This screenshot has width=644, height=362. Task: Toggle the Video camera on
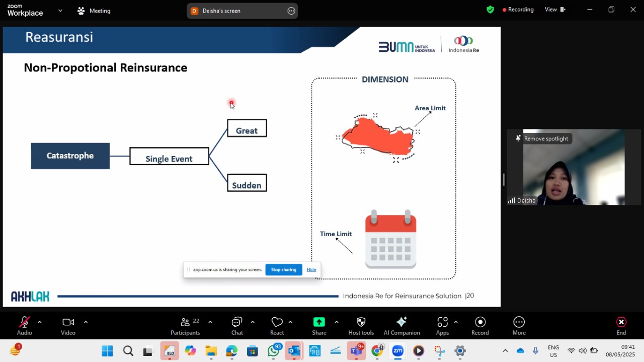tap(68, 326)
